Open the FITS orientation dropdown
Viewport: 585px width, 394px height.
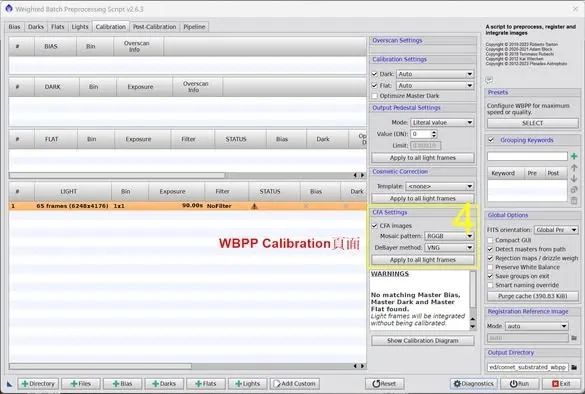(556, 230)
